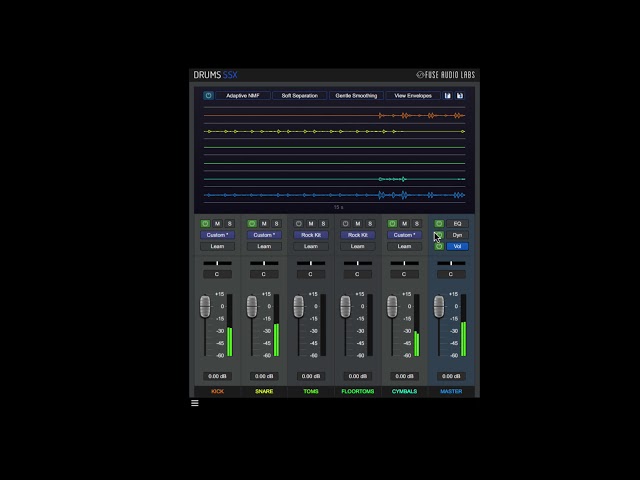Toggle the Snare channel power button
The height and width of the screenshot is (480, 640).
click(252, 224)
